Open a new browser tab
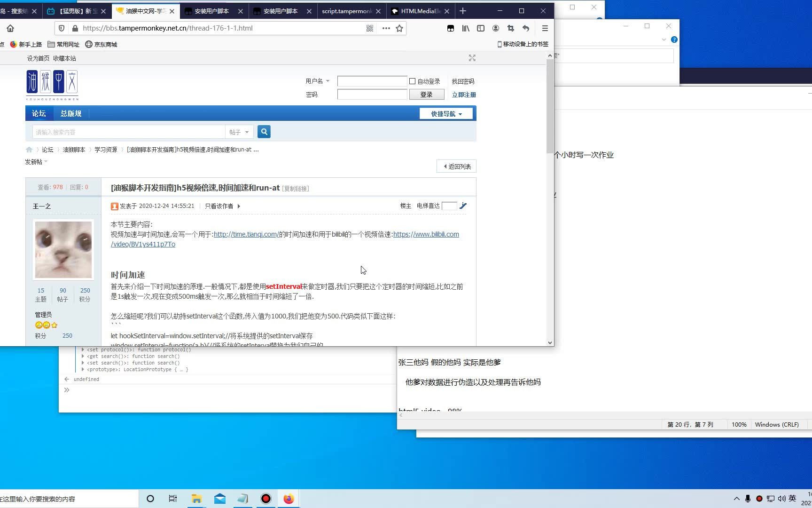812x508 pixels. 463,11
